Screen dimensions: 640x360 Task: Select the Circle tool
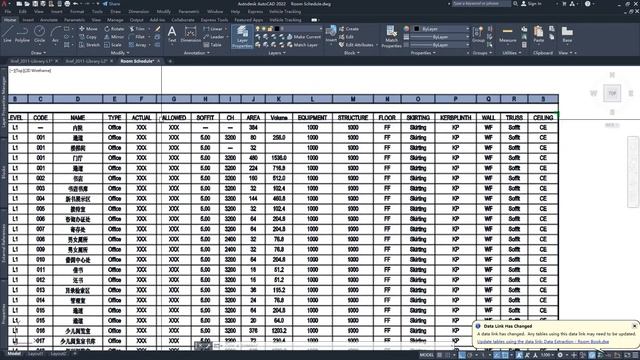tap(40, 34)
